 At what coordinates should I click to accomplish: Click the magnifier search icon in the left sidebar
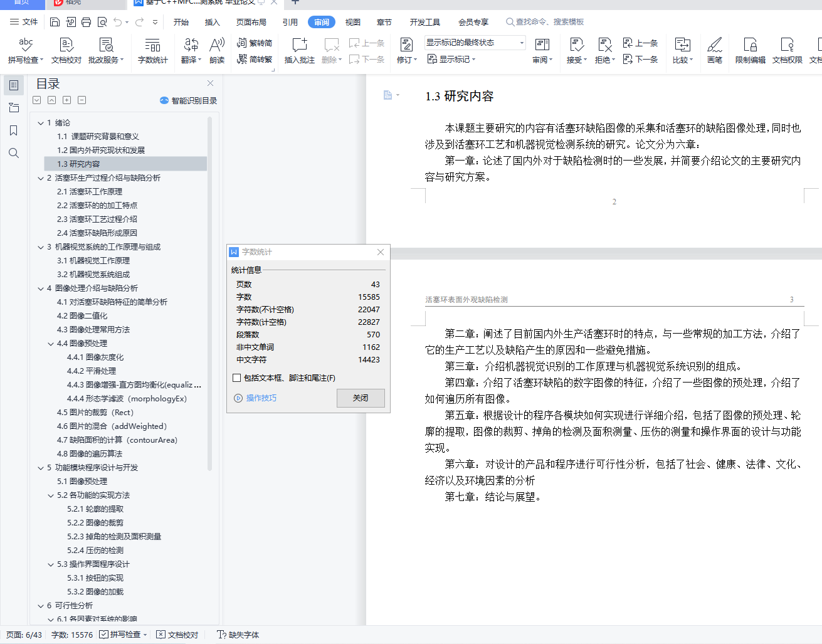14,153
